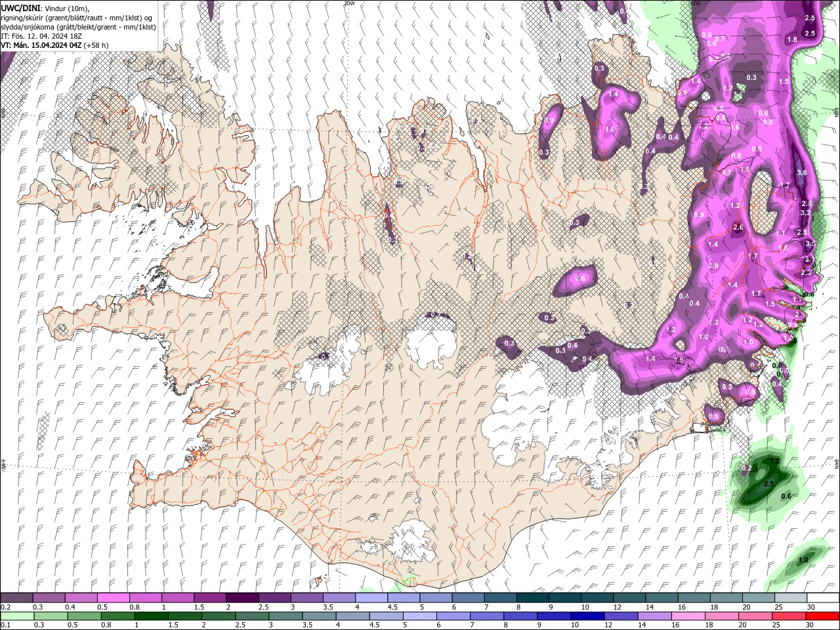The image size is (840, 630).
Task: Pick the bottom-row navy blue swatch labeled 10
Action: pos(587,616)
